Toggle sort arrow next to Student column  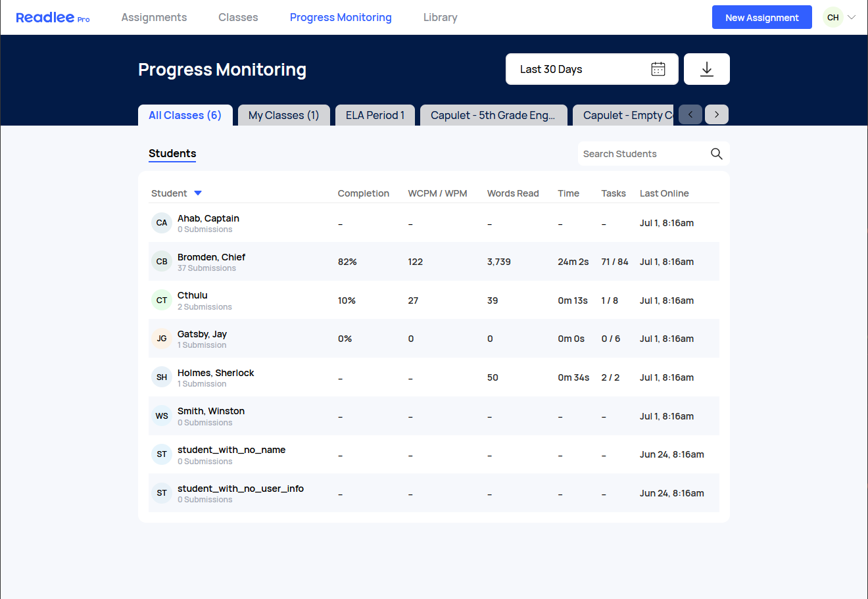click(x=198, y=193)
